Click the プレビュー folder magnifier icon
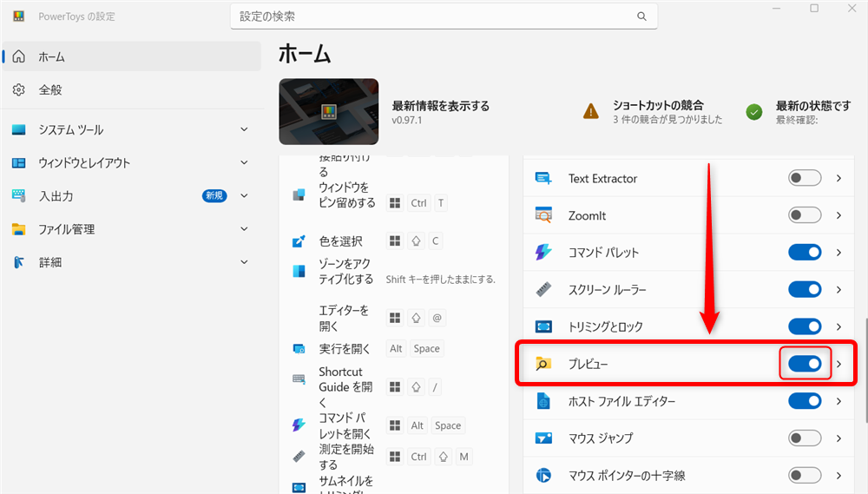The width and height of the screenshot is (868, 494). click(543, 364)
